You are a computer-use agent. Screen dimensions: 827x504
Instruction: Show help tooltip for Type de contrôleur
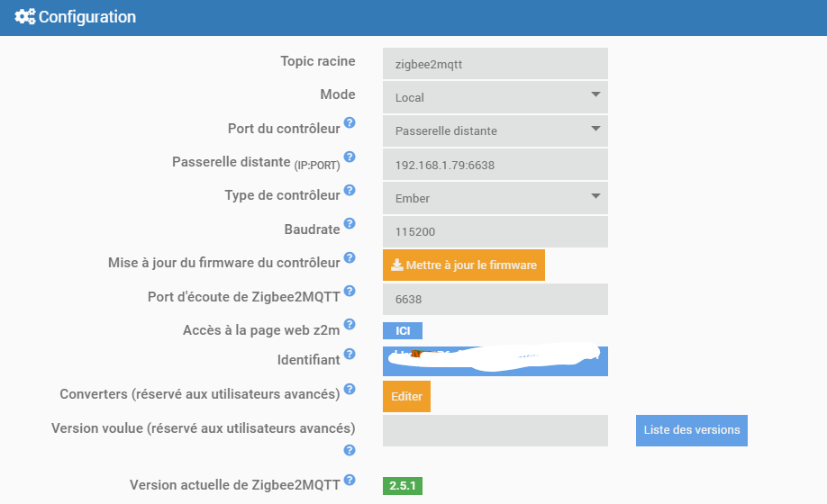[350, 190]
